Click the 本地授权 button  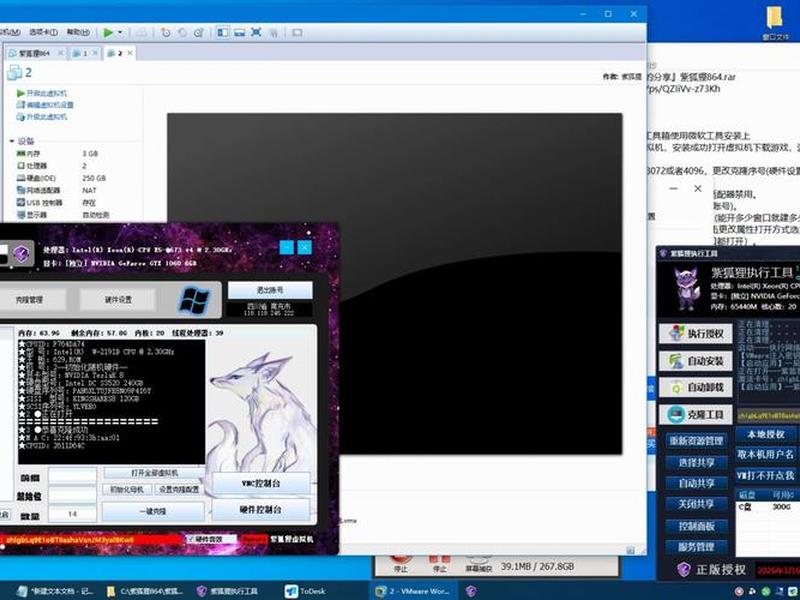pos(766,435)
